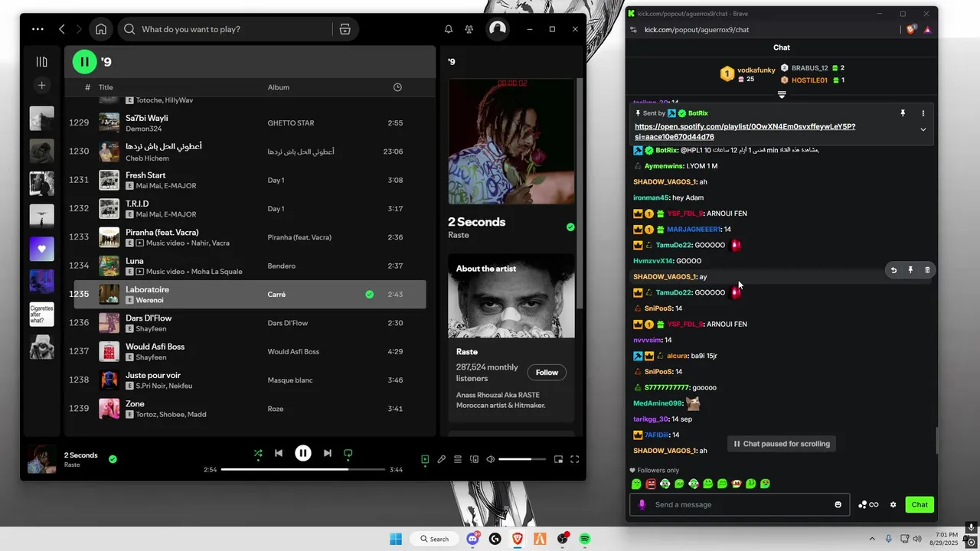Toggle saved checkmark next to 2 Seconds title

coord(570,227)
